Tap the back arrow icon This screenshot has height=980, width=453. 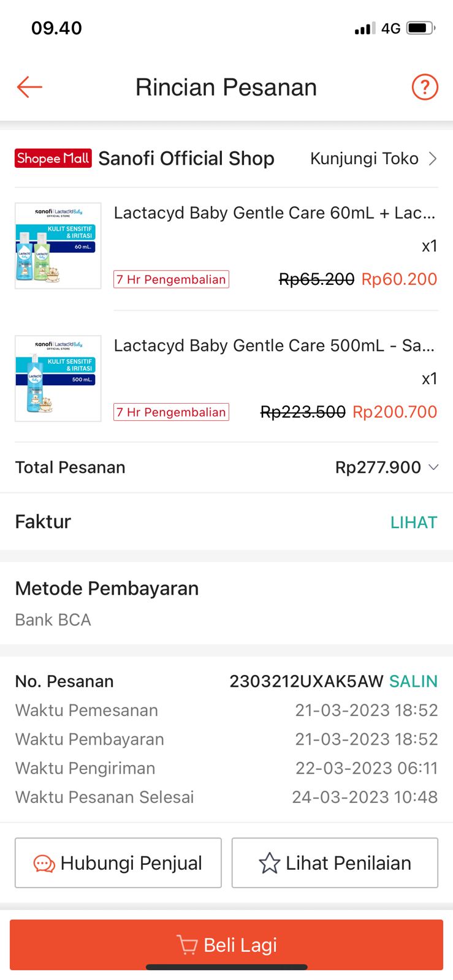(x=29, y=87)
